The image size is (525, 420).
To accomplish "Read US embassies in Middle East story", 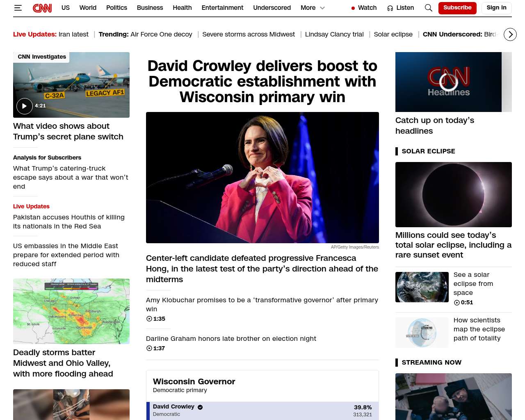I will pos(66,255).
